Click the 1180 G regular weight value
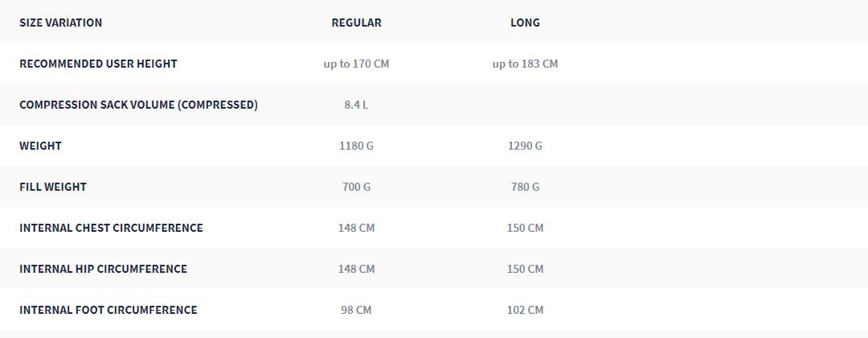 357,146
